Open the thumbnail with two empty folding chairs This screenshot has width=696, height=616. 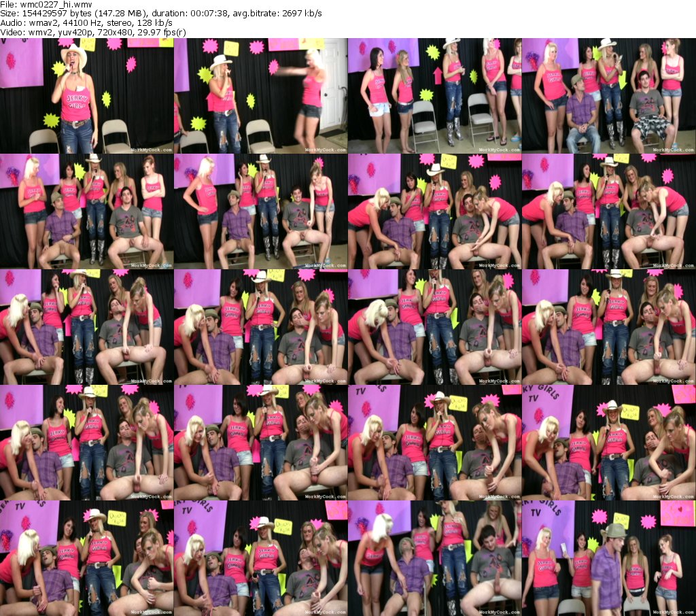(x=435, y=96)
